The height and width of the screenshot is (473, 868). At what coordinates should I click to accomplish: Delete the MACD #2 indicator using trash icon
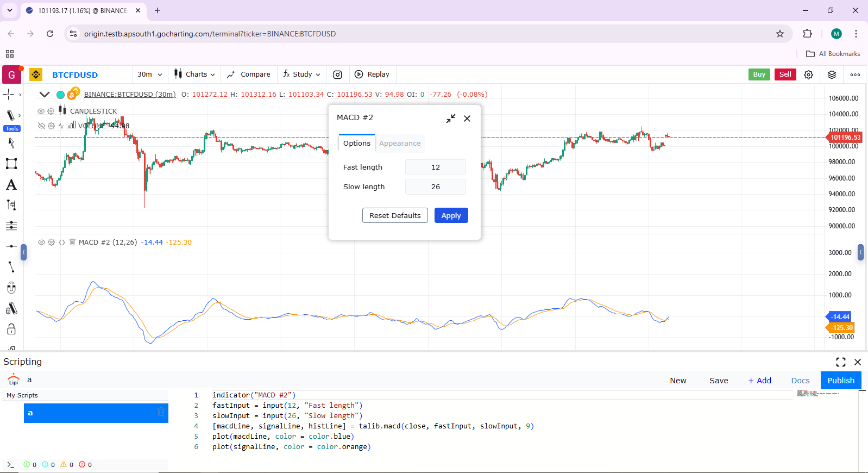(x=72, y=242)
